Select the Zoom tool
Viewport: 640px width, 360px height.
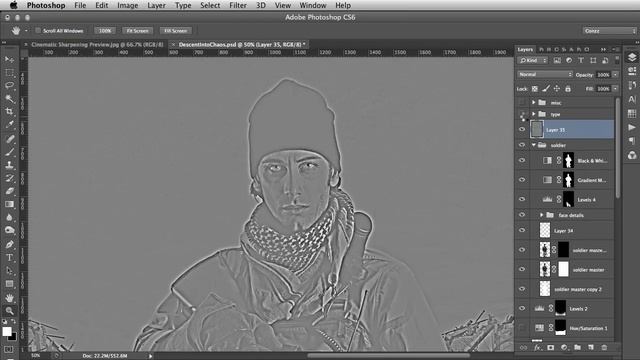[9, 311]
